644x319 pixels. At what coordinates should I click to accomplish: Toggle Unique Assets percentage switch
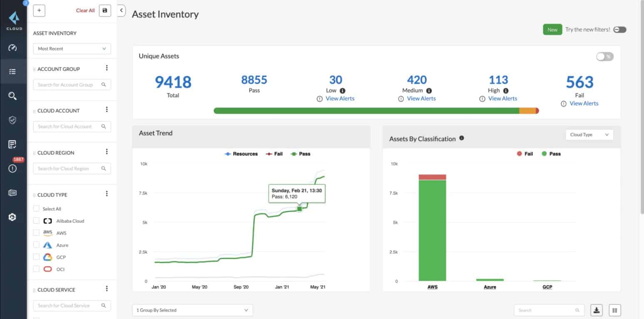coord(605,57)
